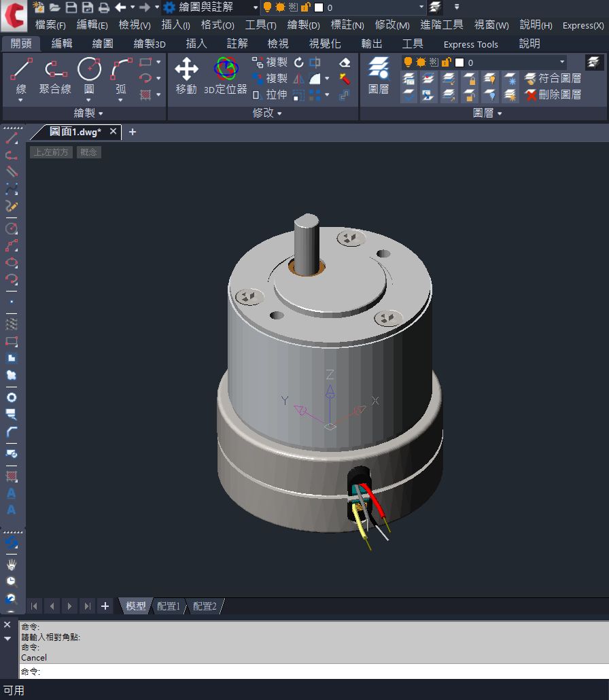This screenshot has height=700, width=609.
Task: Select pan hand tool in left toolbar
Action: tap(12, 564)
